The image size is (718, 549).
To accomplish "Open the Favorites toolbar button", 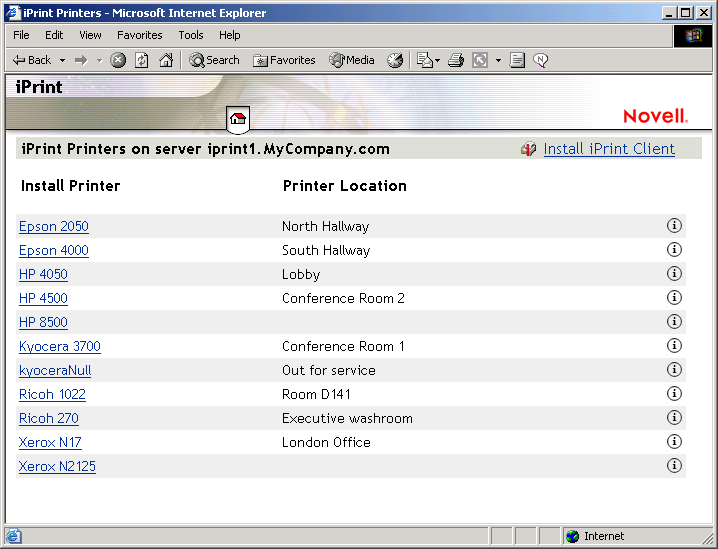I will (284, 60).
